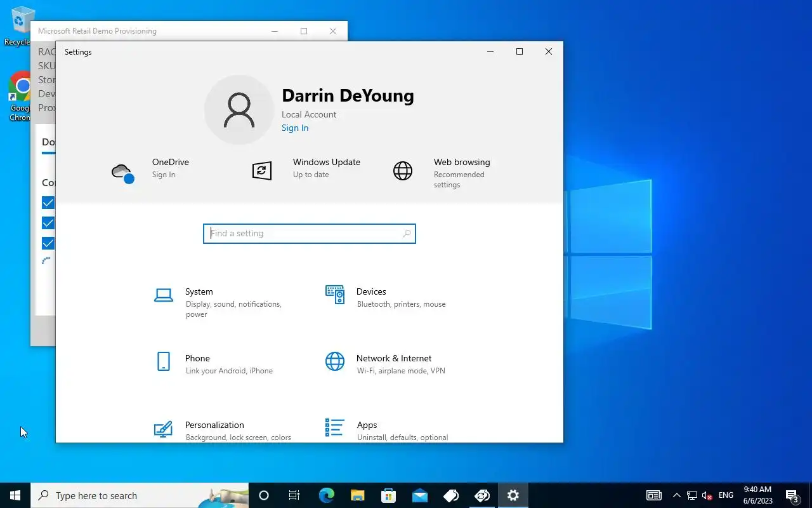Viewport: 812px width, 508px height.
Task: Minimize the Settings window
Action: point(490,51)
